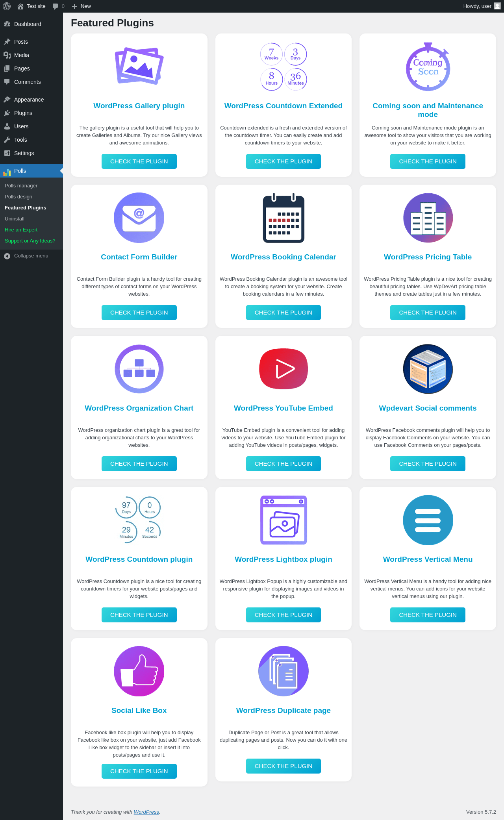Check the plugin for Pricing Table
Image resolution: width=504 pixels, height=820 pixels.
pyautogui.click(x=428, y=313)
